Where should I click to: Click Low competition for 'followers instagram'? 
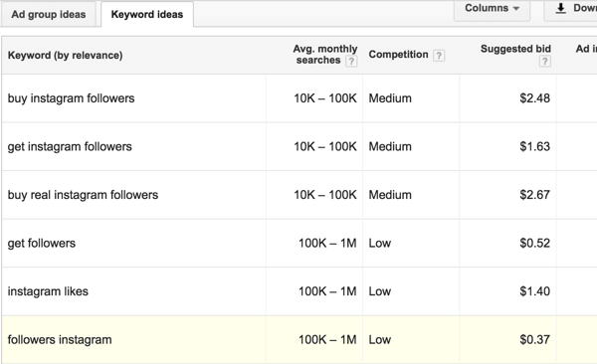380,339
